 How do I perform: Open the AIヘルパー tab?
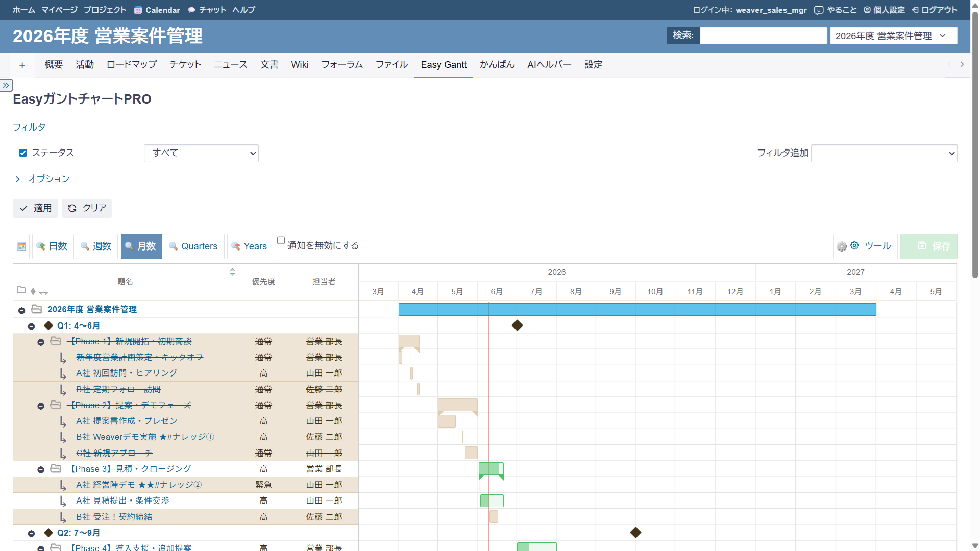pyautogui.click(x=549, y=65)
